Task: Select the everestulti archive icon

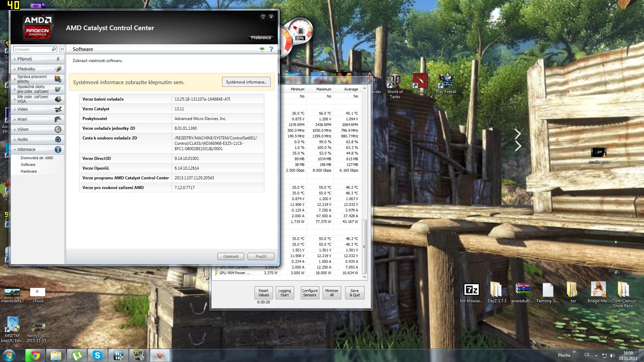Action: [x=522, y=293]
